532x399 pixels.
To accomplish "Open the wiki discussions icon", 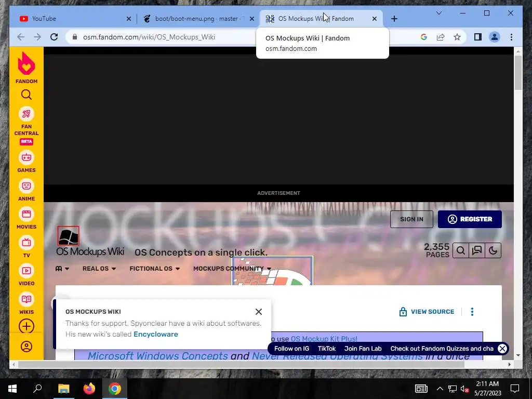I will tap(477, 251).
